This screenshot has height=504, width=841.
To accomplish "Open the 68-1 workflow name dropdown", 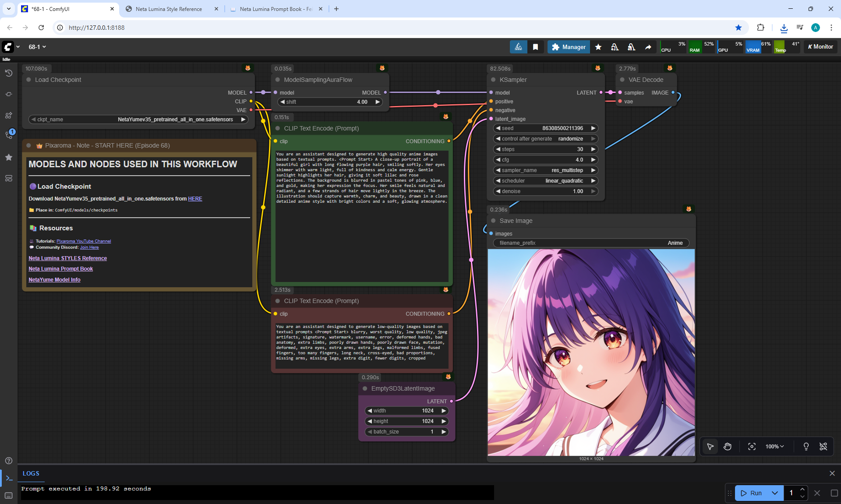I will coord(37,47).
